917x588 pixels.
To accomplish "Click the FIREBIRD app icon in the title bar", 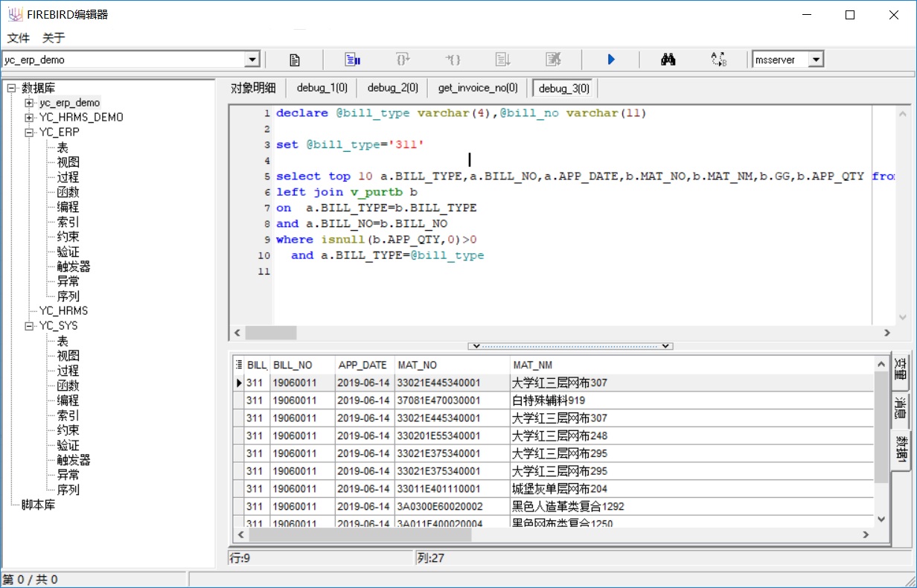I will [x=16, y=15].
